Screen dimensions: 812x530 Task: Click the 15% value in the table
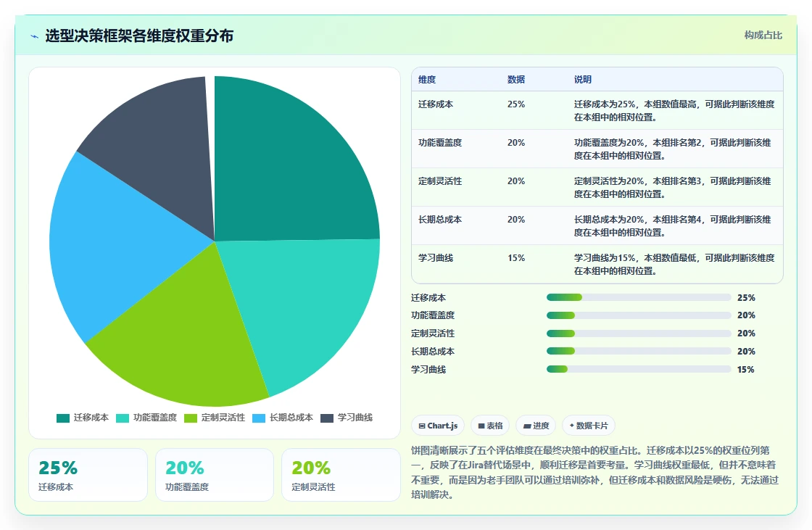click(515, 257)
